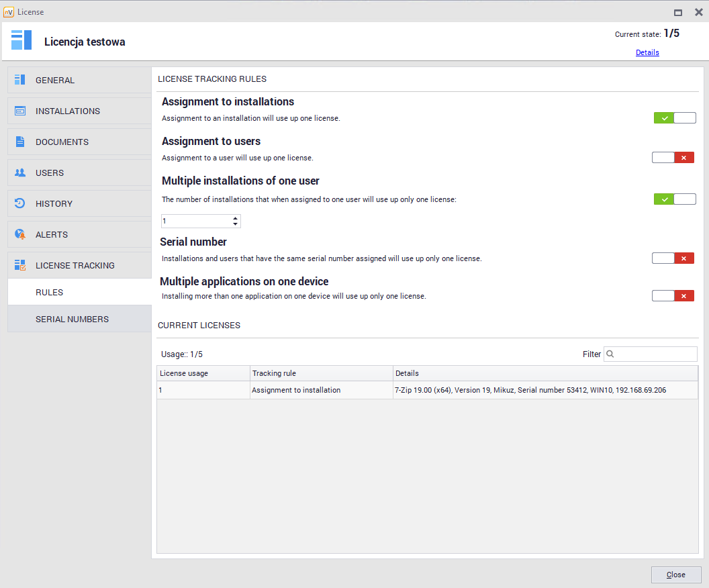Open the Details link
The image size is (709, 588).
[x=647, y=52]
